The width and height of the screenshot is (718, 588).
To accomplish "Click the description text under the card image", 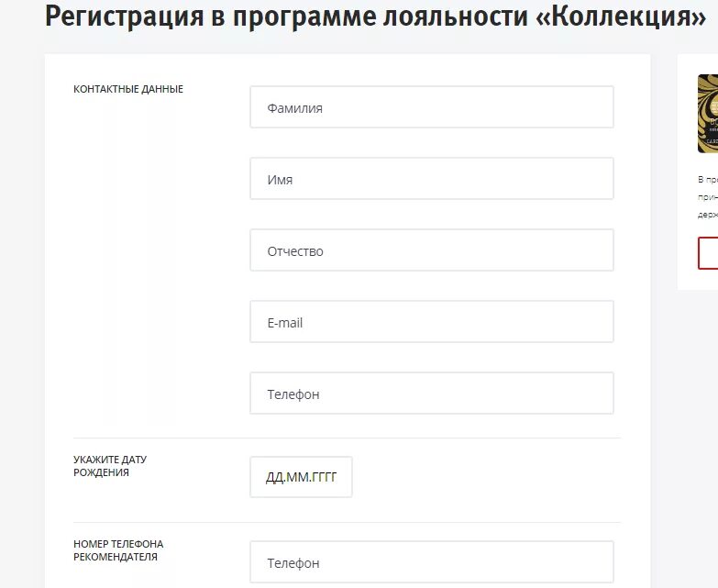I will click(x=708, y=197).
